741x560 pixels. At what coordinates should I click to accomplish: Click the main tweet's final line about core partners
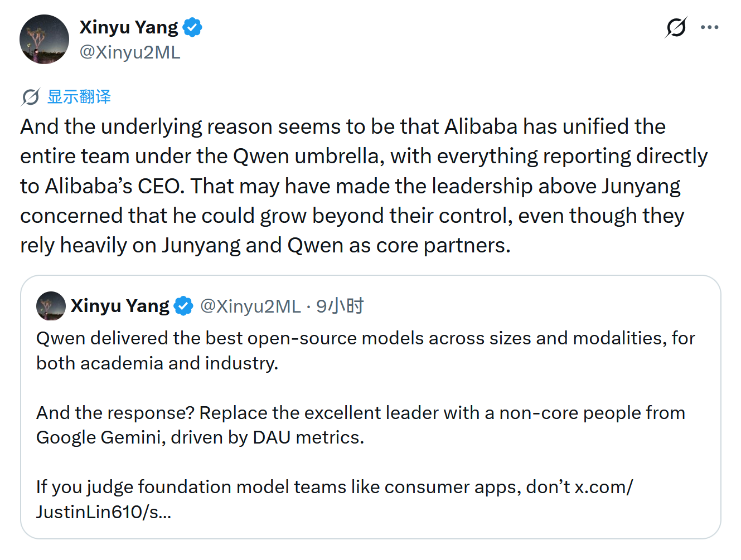(x=265, y=245)
